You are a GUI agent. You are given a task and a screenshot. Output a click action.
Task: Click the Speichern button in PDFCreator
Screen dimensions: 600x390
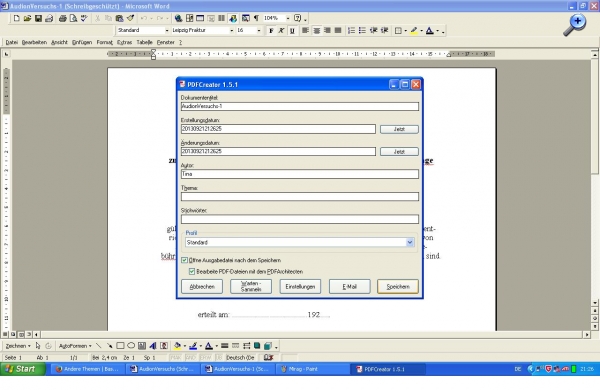click(x=398, y=286)
